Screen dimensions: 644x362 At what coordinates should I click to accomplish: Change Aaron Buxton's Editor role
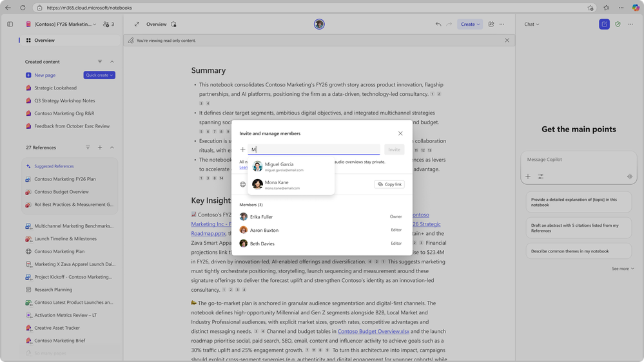[396, 230]
